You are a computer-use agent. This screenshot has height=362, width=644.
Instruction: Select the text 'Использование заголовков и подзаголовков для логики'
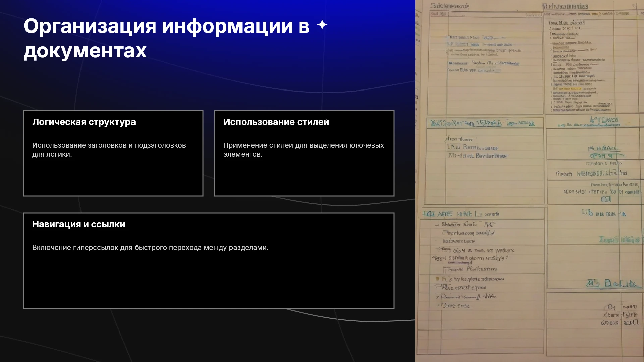click(109, 150)
